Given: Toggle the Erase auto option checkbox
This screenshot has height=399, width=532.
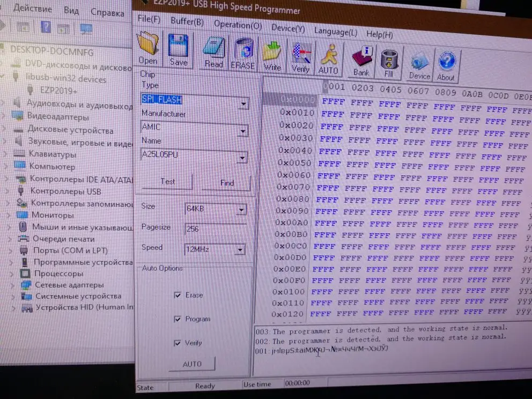Looking at the screenshot, I should click(177, 295).
